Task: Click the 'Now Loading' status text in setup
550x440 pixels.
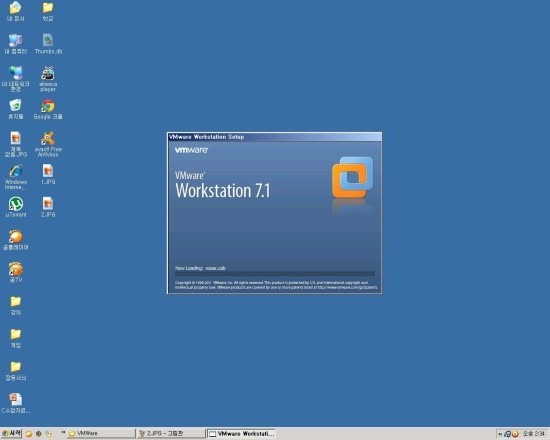Action: pos(200,268)
